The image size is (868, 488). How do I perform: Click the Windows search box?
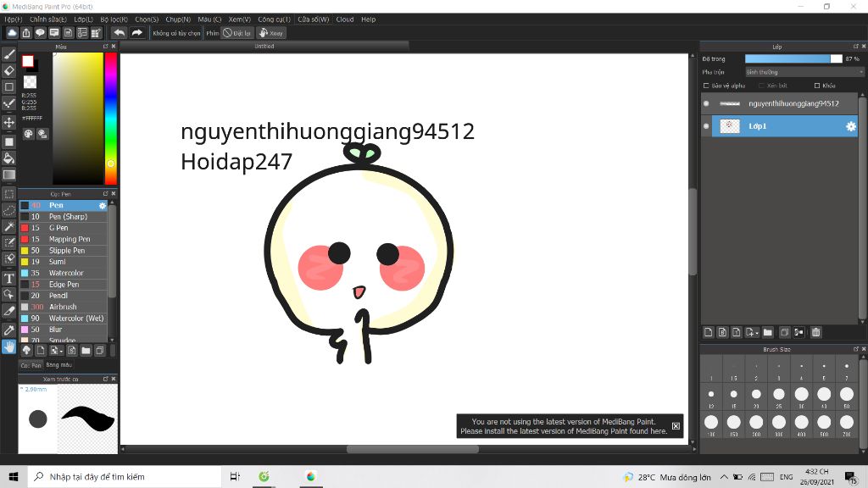[x=125, y=476]
